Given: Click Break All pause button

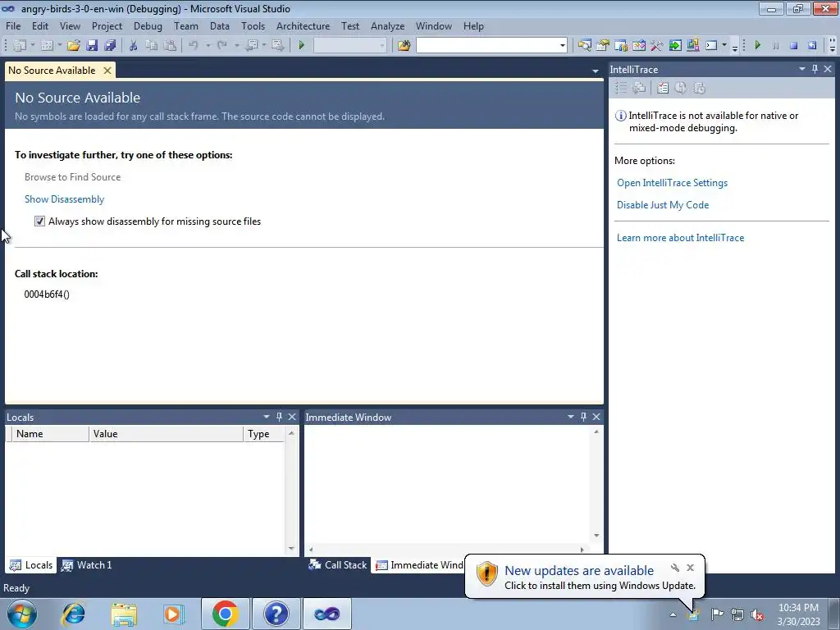Looking at the screenshot, I should point(776,46).
